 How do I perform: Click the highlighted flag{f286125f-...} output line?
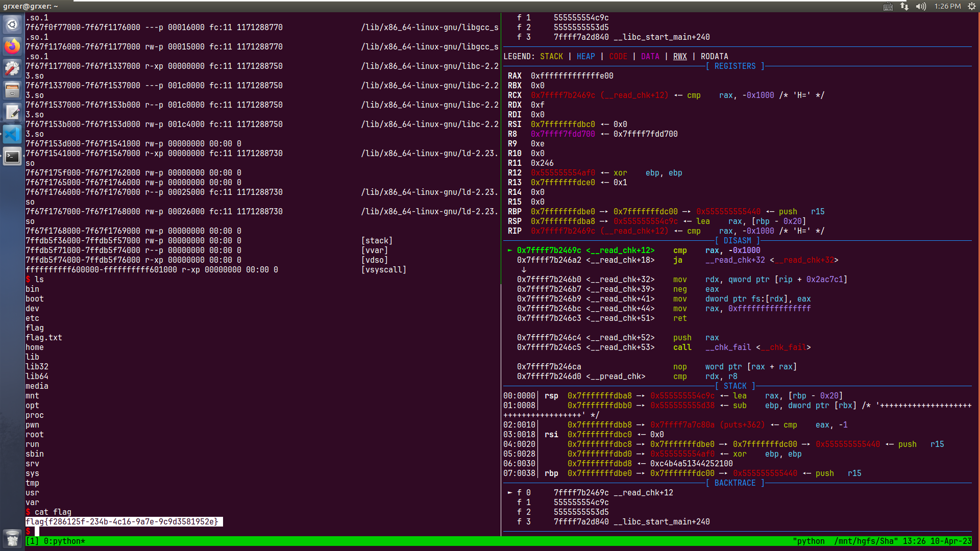124,522
